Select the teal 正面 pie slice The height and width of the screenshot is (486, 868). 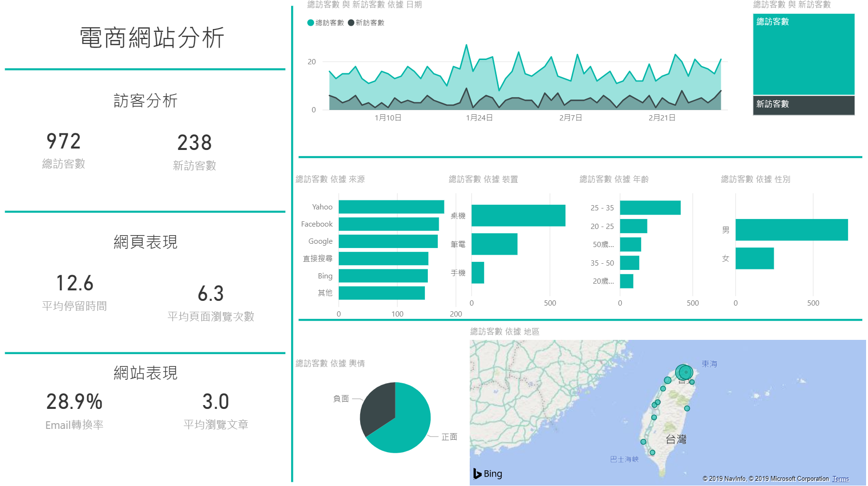(x=405, y=424)
